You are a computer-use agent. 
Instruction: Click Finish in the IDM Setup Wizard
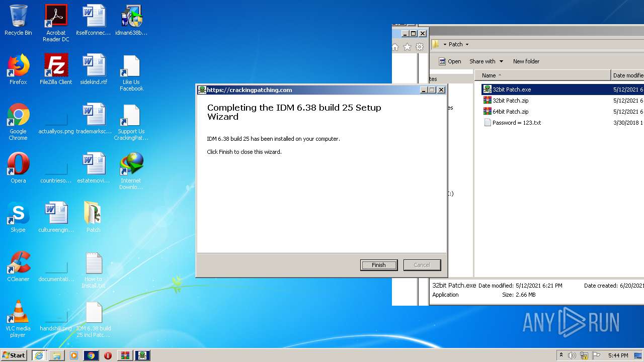tap(379, 265)
